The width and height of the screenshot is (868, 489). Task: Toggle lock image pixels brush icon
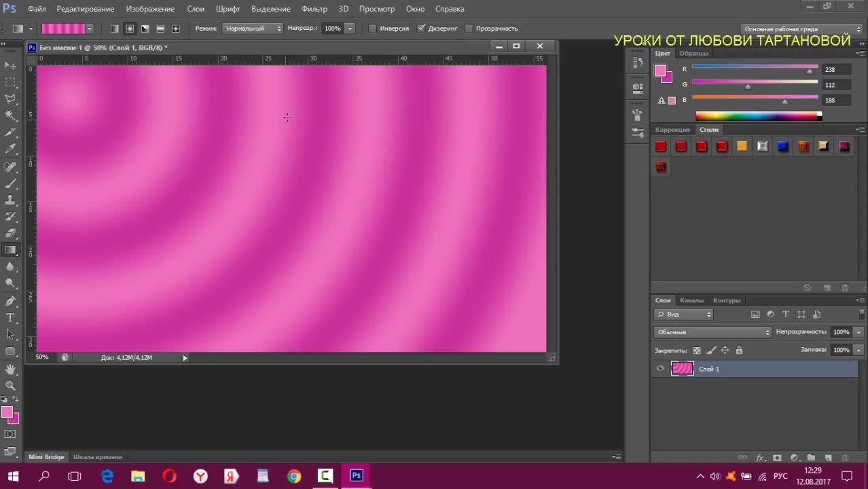tap(711, 350)
